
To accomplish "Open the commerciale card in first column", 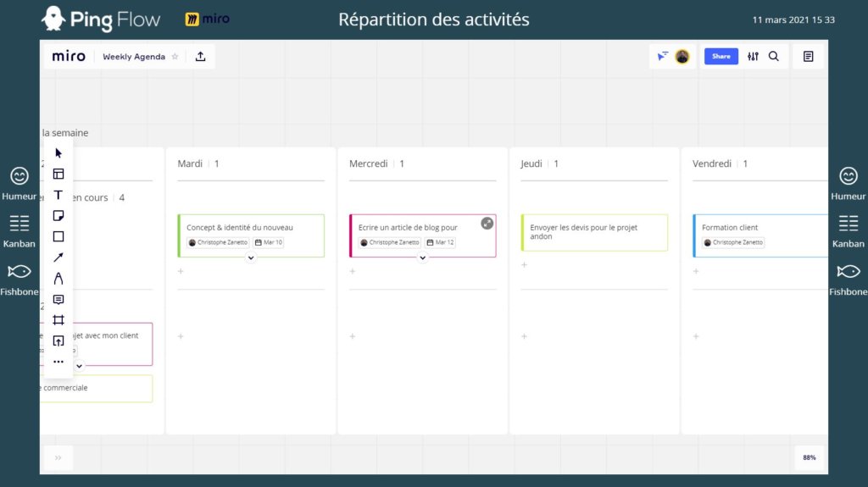I will (97, 389).
